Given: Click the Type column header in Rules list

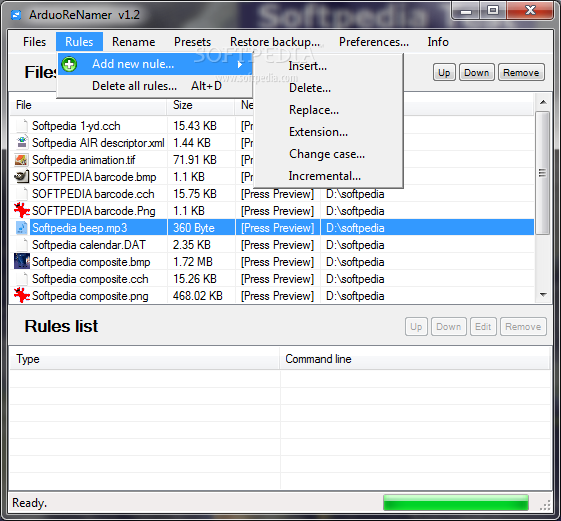Looking at the screenshot, I should coord(145,359).
